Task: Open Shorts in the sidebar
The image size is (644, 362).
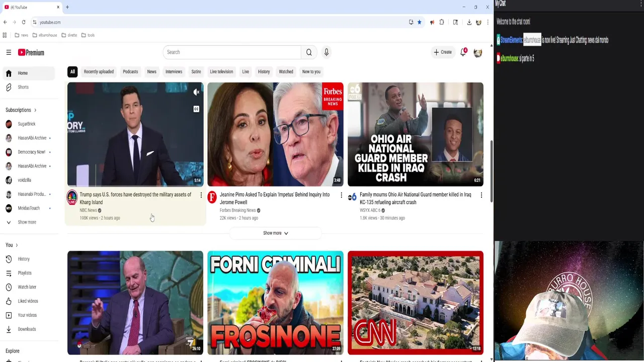Action: point(29,87)
